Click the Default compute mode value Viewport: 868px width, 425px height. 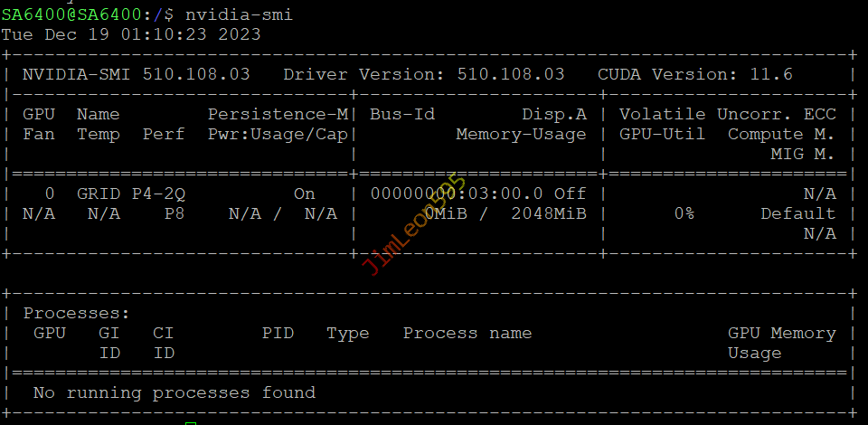click(797, 213)
